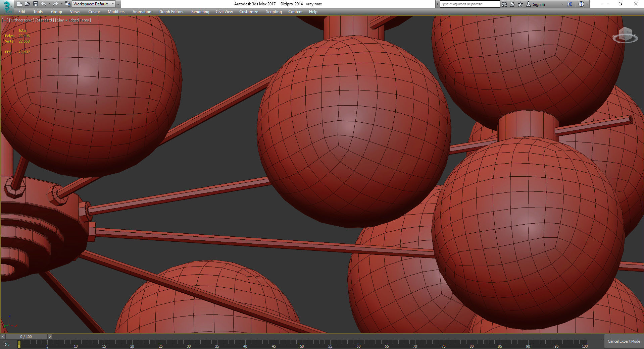This screenshot has height=349, width=644.
Task: Click the ViewCube in the viewport
Action: click(x=625, y=35)
